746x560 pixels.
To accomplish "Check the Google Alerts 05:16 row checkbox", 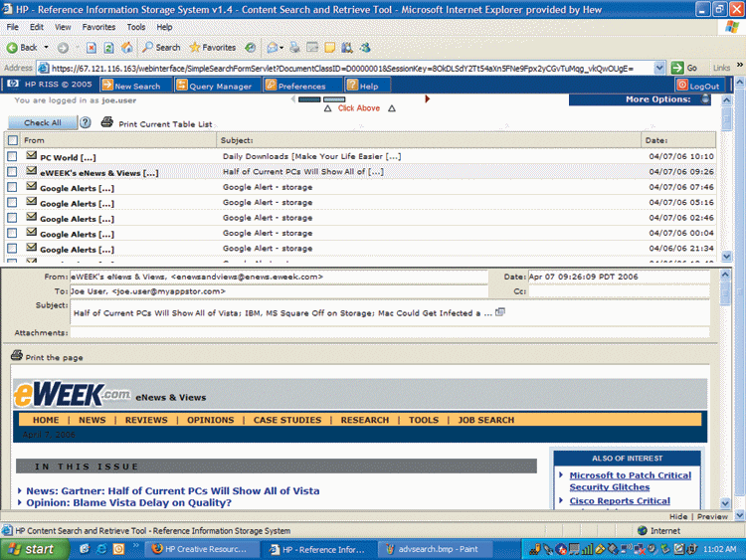I will [x=12, y=202].
